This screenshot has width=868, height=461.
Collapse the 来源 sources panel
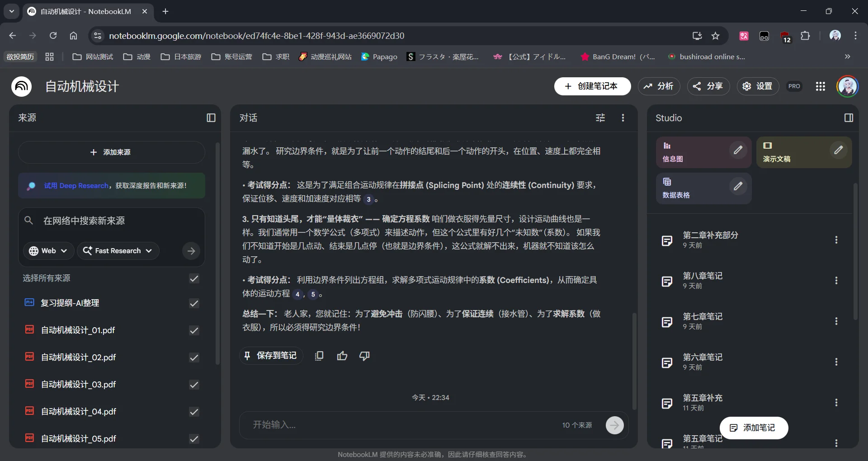tap(211, 118)
